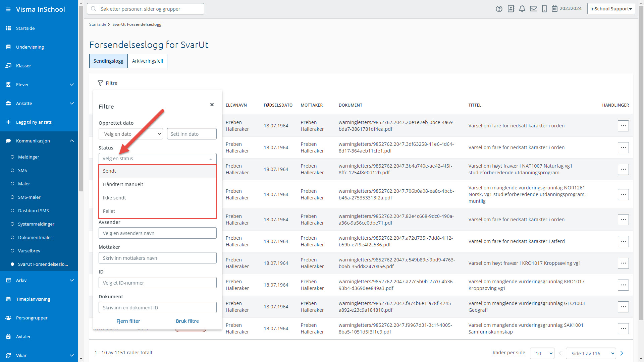Open actions menu for first orden warning row

point(623,126)
